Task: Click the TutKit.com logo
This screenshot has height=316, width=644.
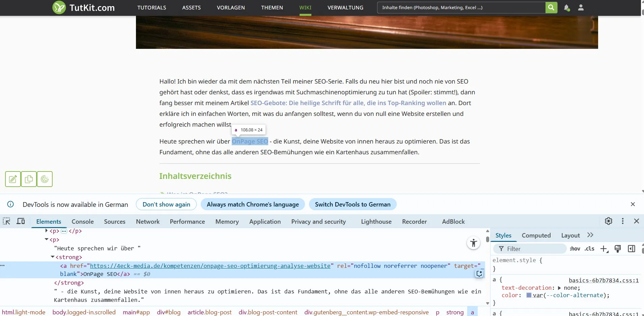Action: coord(83,7)
